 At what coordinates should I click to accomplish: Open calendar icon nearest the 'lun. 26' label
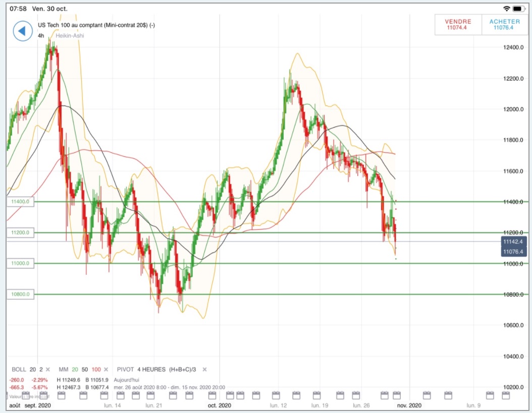(356, 395)
